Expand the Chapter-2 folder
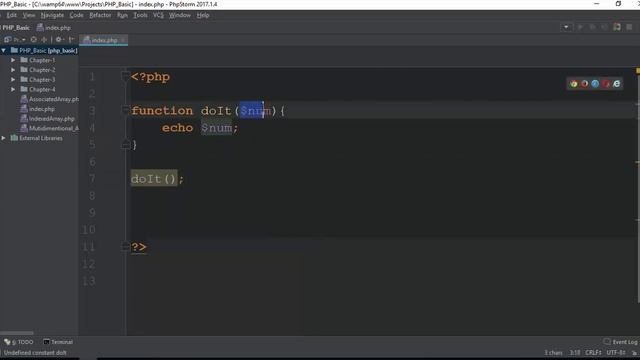This screenshot has height=360, width=640. [13, 70]
